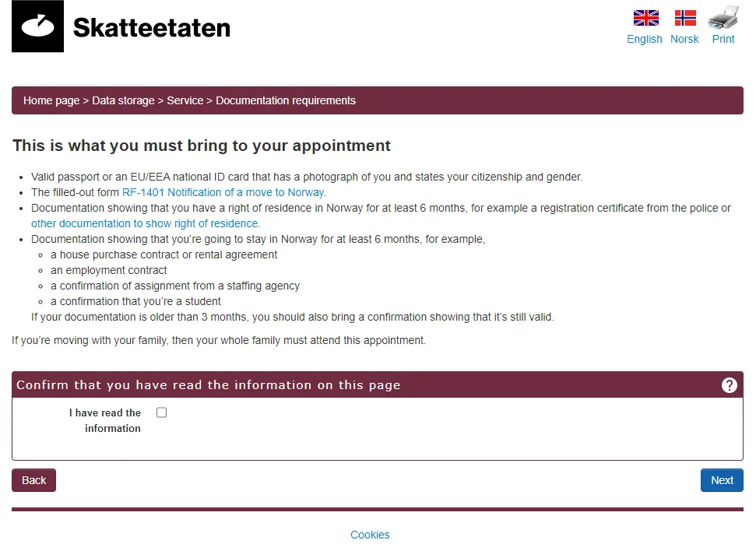Image resolution: width=756 pixels, height=544 pixels.
Task: Click the blue Next button
Action: 722,480
